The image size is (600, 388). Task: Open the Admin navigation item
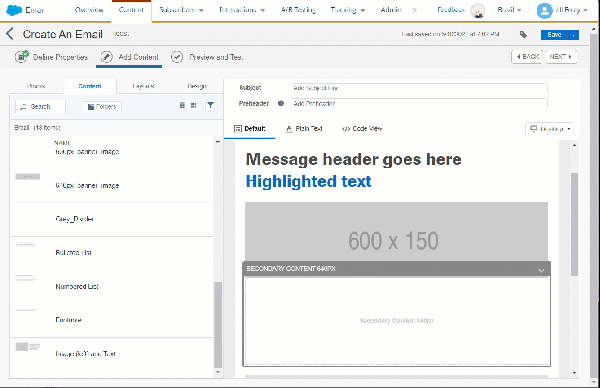[391, 10]
